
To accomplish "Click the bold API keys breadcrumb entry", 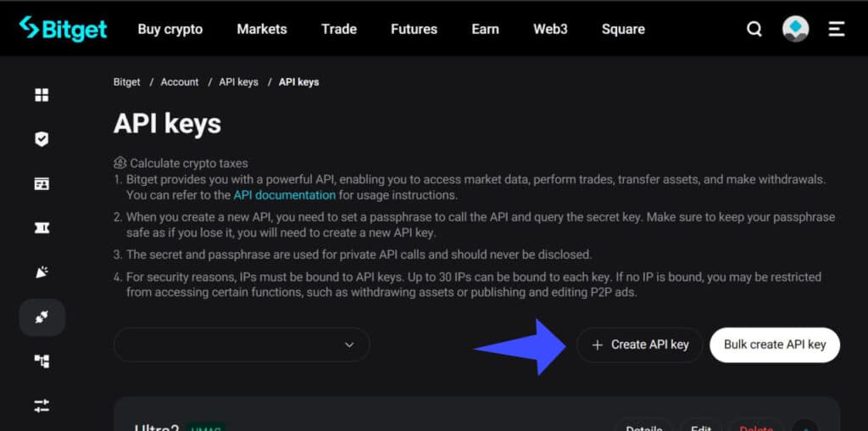I will tap(299, 82).
